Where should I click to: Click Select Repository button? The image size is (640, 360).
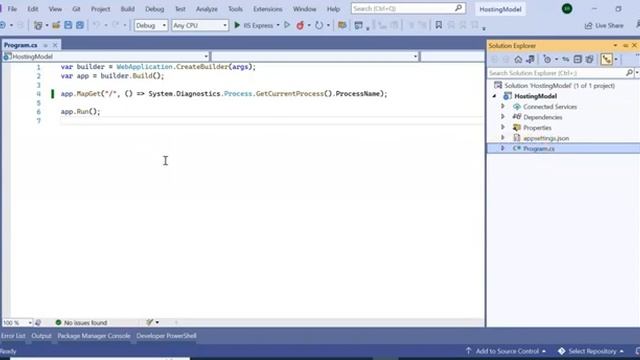(x=591, y=351)
